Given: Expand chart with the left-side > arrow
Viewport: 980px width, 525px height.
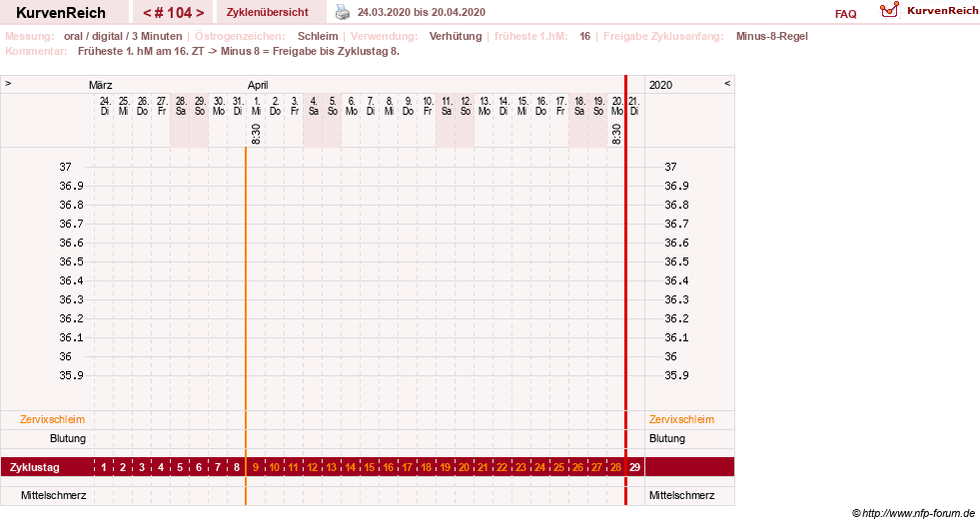Looking at the screenshot, I should [x=8, y=83].
